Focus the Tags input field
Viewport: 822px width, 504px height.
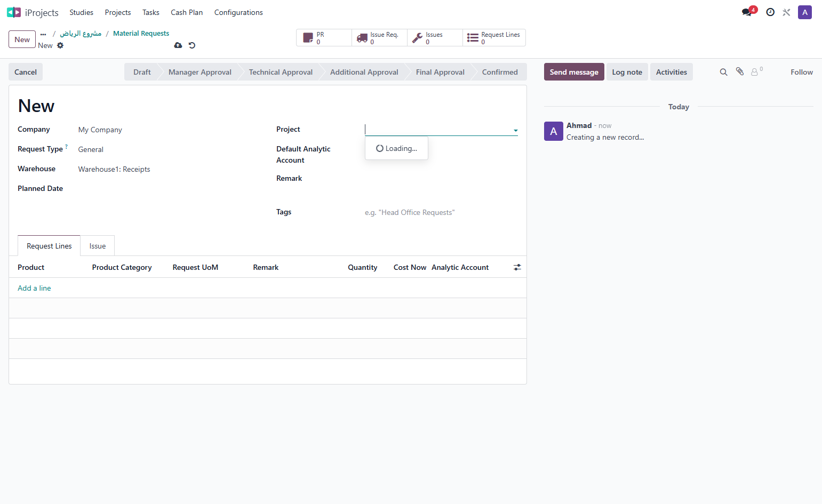(x=441, y=212)
